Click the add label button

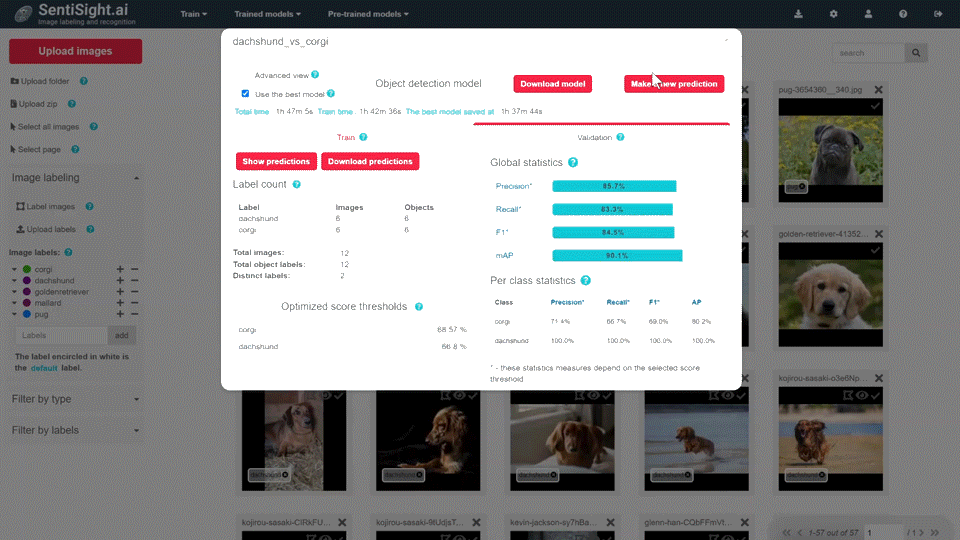pos(122,335)
